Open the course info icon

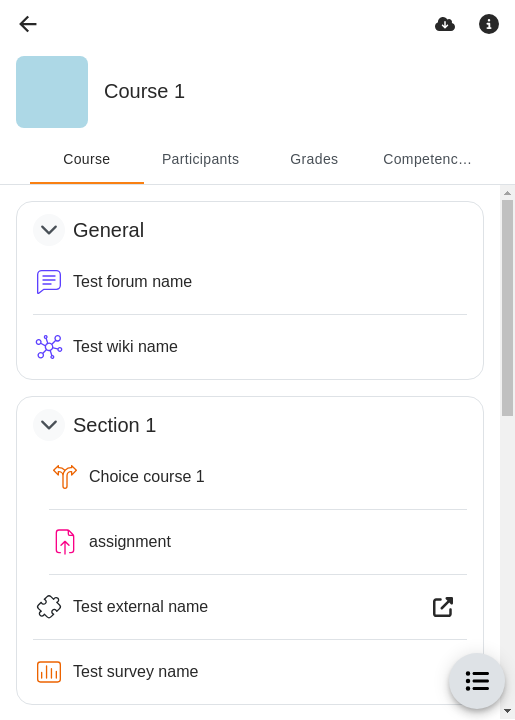coord(489,24)
